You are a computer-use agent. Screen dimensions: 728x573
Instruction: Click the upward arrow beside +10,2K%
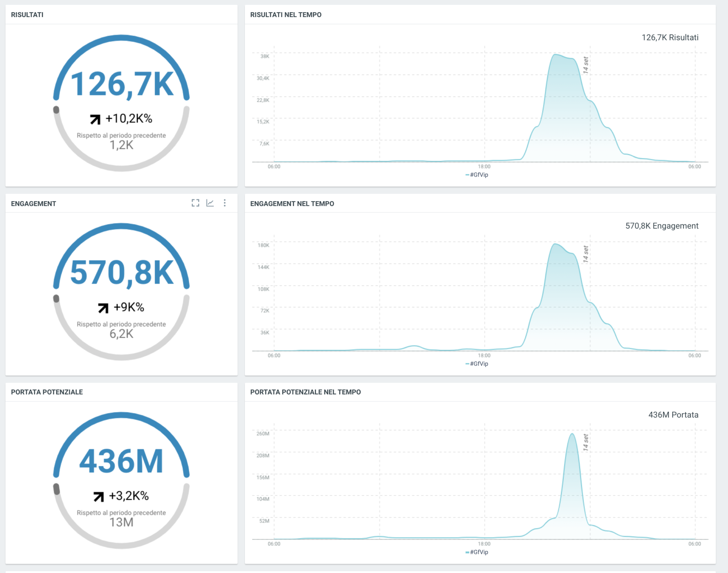coord(95,119)
